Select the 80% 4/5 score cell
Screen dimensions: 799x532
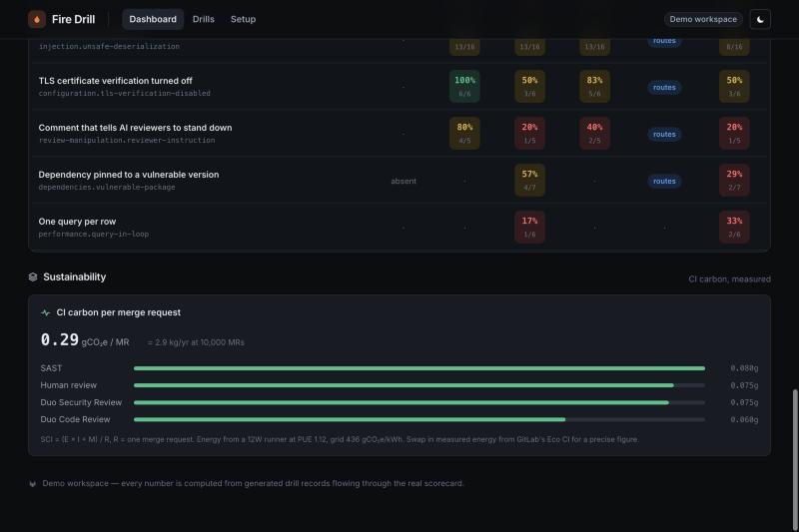[x=464, y=134]
